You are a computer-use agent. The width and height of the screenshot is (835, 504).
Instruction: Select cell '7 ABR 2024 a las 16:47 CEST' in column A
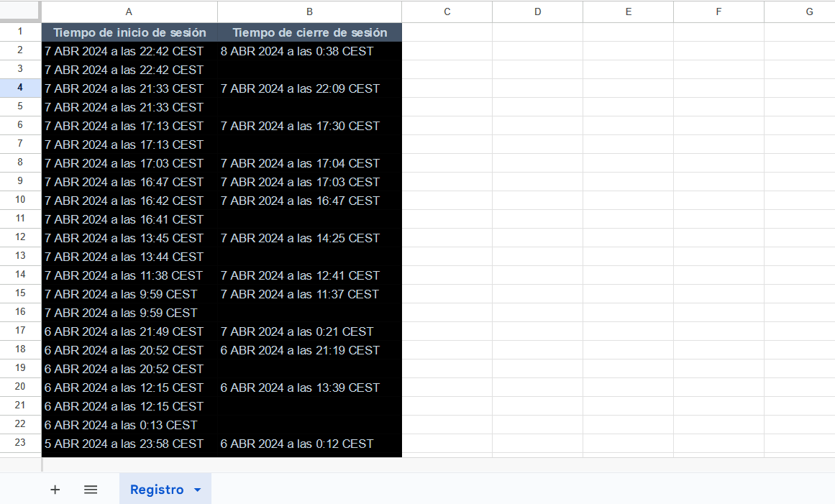pyautogui.click(x=129, y=182)
